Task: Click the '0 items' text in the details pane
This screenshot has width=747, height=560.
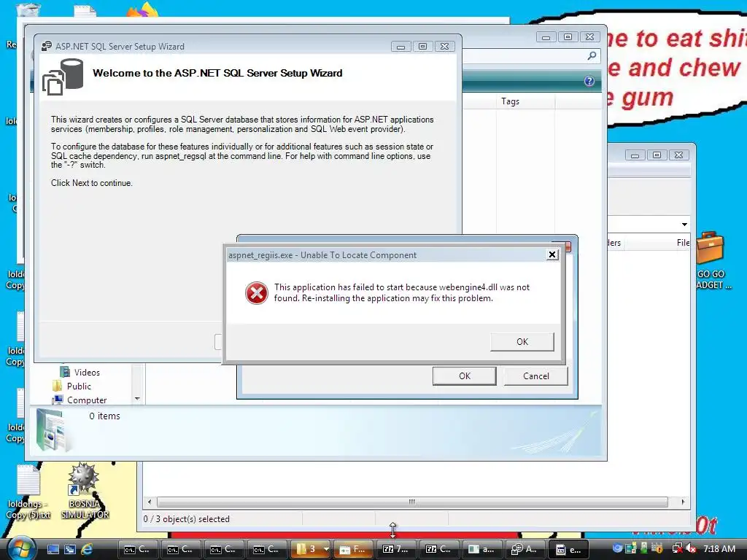Action: [104, 416]
